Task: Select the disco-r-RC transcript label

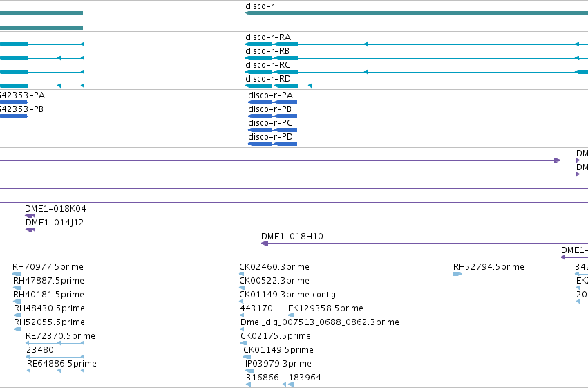Action: (x=268, y=65)
